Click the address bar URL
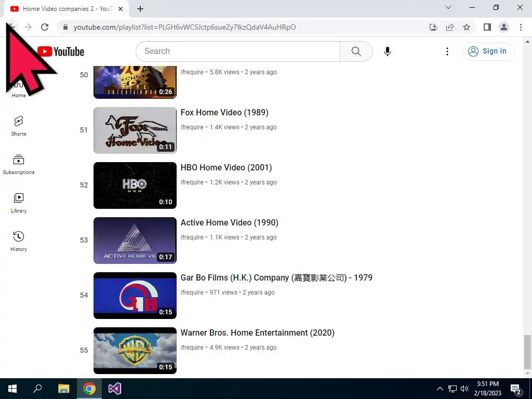Image resolution: width=532 pixels, height=399 pixels. tap(184, 27)
